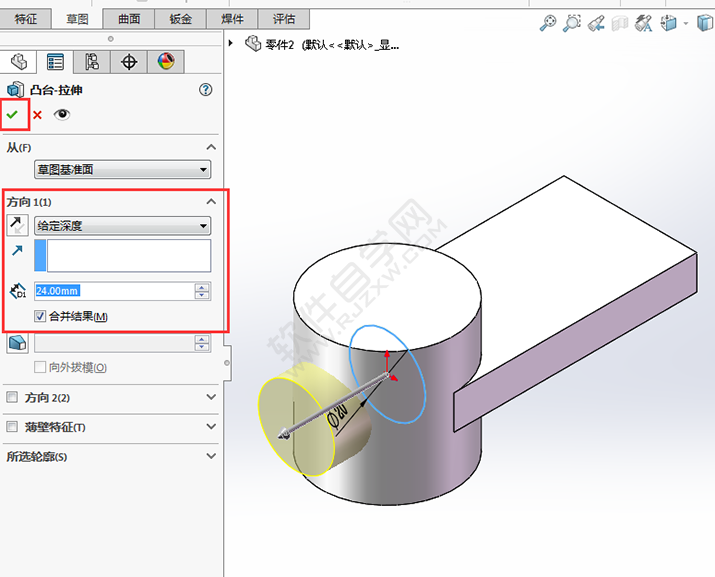Open the DimXpertManager crosshair tab
The width and height of the screenshot is (715, 577).
(x=129, y=62)
